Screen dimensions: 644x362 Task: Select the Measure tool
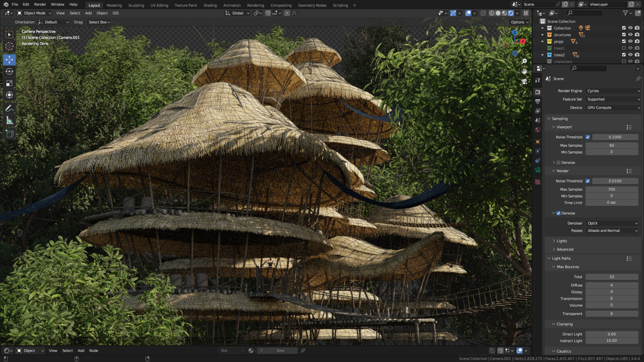9,120
